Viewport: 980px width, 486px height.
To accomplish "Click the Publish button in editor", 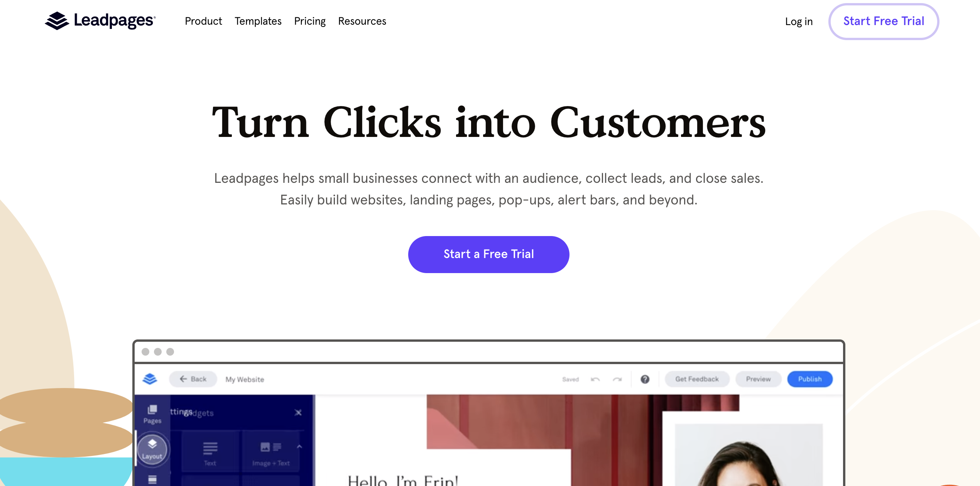I will (811, 379).
